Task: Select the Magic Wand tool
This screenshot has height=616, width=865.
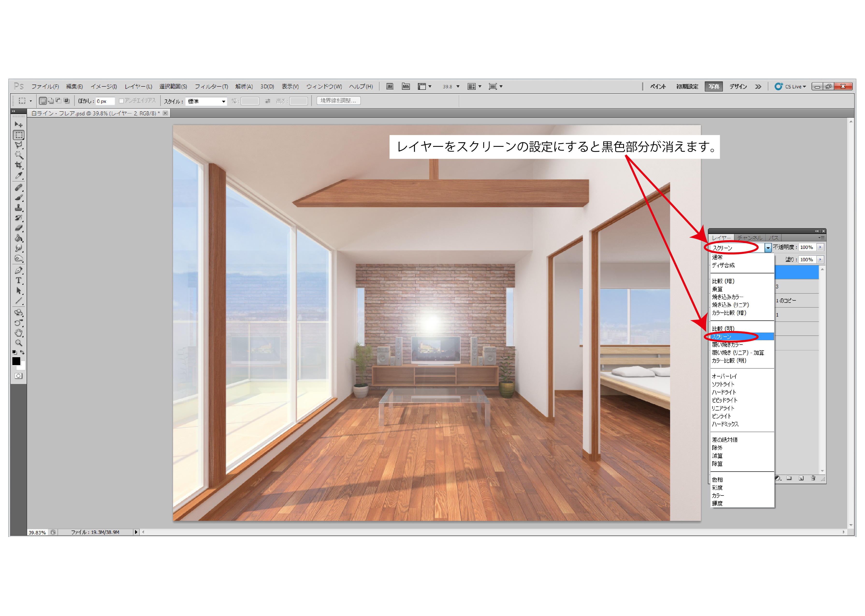Action: click(x=18, y=155)
